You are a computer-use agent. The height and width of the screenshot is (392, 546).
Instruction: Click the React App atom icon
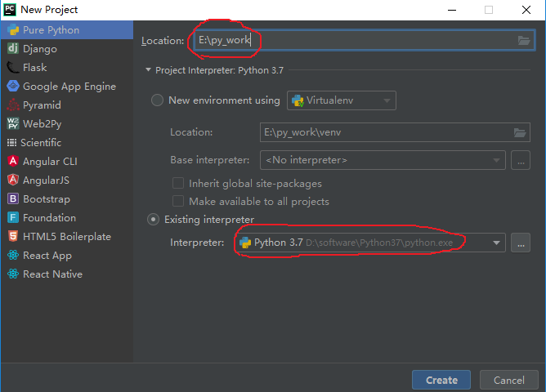click(x=13, y=255)
